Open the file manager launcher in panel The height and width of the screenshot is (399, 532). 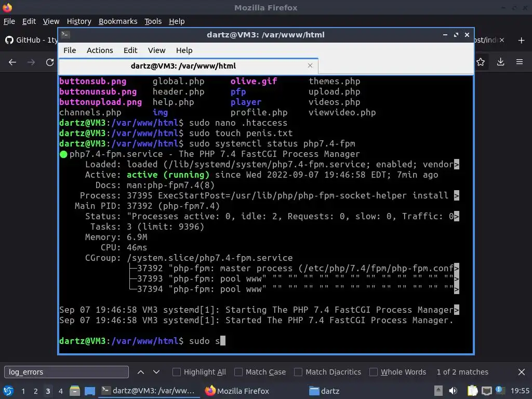click(75, 391)
